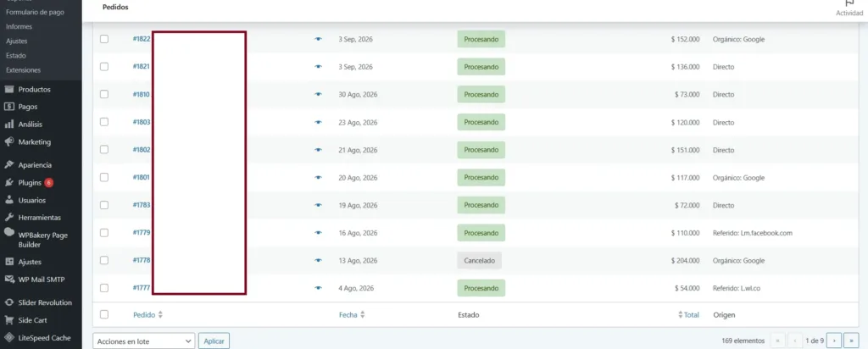Click the LiteSpeed Cache diamond icon
Image resolution: width=868 pixels, height=349 pixels.
8,338
